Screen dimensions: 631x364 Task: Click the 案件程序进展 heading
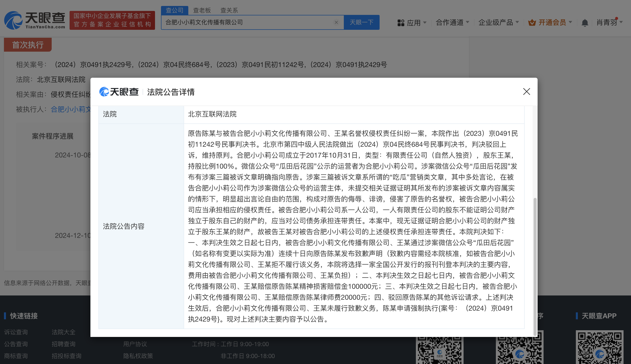[52, 136]
